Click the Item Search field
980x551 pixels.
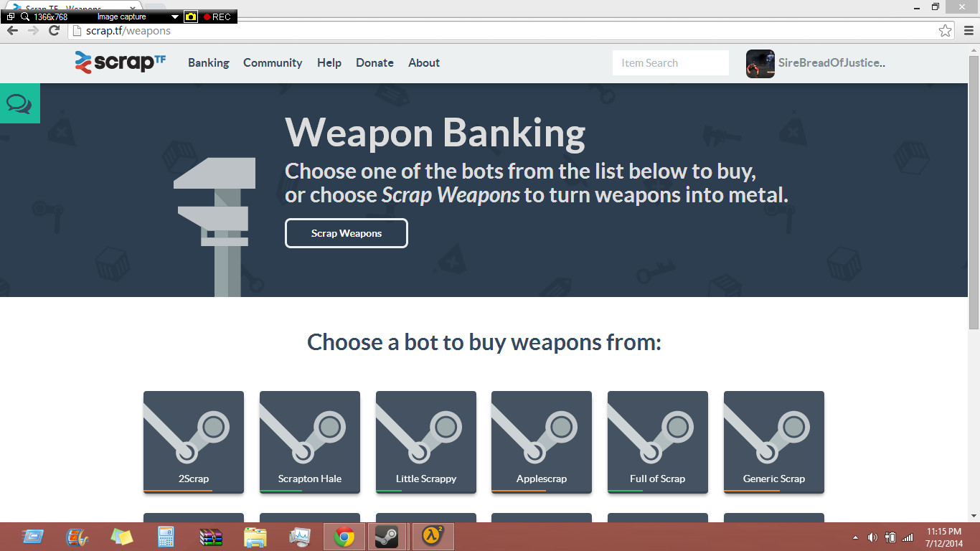[671, 63]
